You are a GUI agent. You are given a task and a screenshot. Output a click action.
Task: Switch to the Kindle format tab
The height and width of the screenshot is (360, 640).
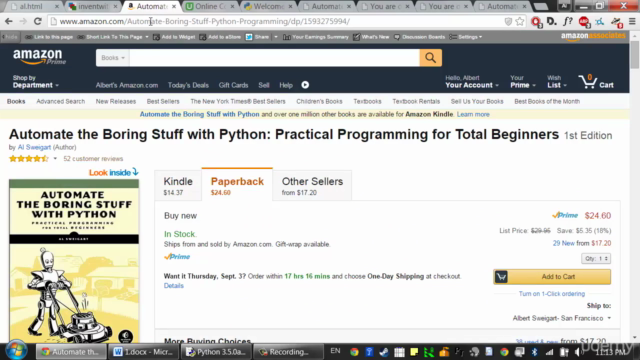(178, 186)
